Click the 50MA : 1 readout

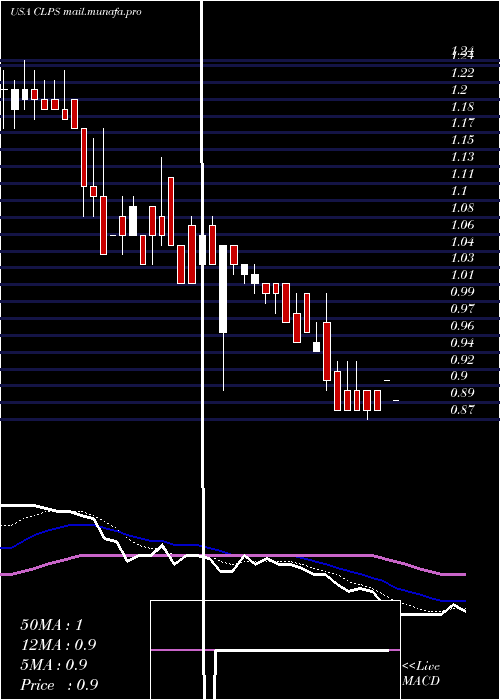pos(52,625)
